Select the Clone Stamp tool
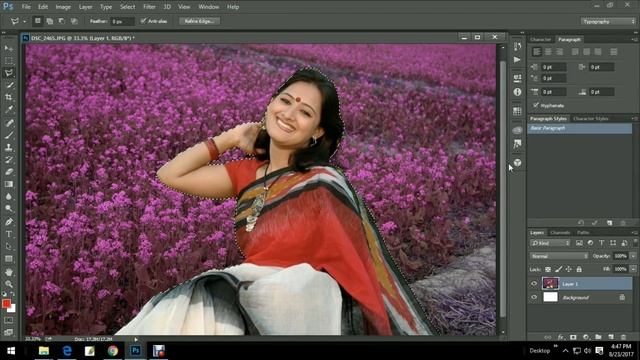Viewport: 640px width, 360px height. point(9,147)
